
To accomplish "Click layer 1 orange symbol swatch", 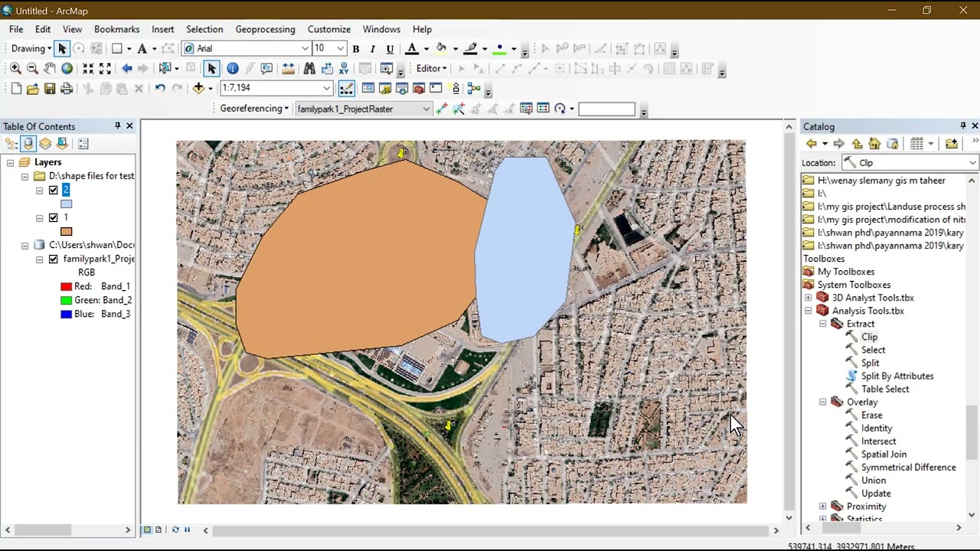I will click(x=66, y=232).
